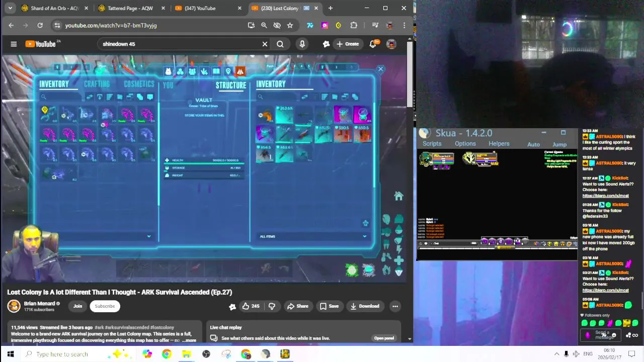
Task: Start voice search with the microphone
Action: pyautogui.click(x=302, y=44)
